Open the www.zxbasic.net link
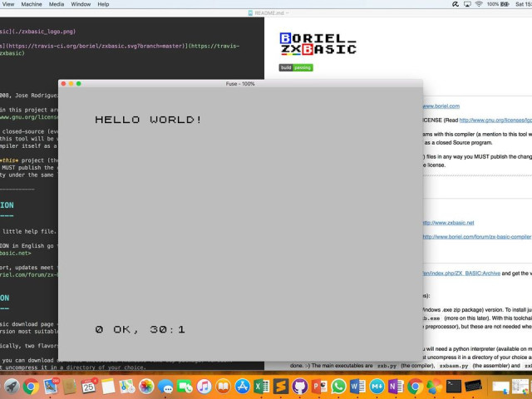 pyautogui.click(x=448, y=223)
